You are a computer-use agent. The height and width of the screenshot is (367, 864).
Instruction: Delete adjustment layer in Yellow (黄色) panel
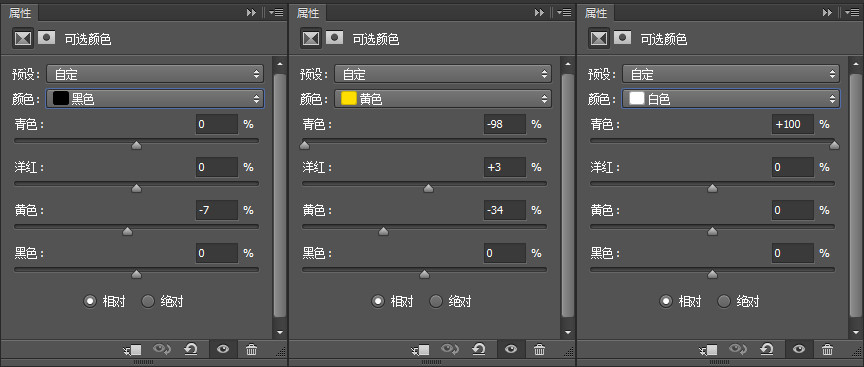[539, 349]
